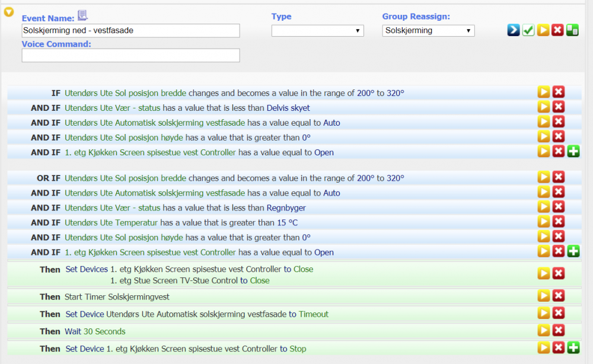Add action after the Stop device row
593x364 pixels.
pos(573,347)
